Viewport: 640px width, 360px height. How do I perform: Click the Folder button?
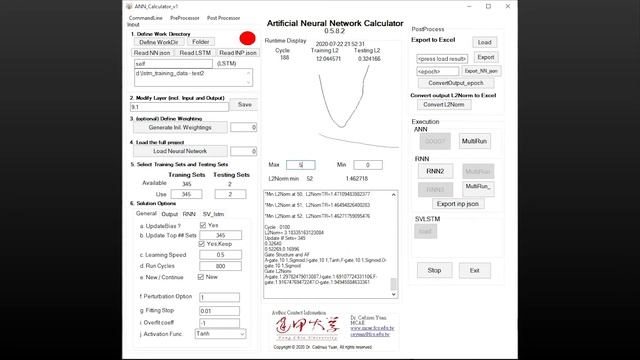click(200, 42)
